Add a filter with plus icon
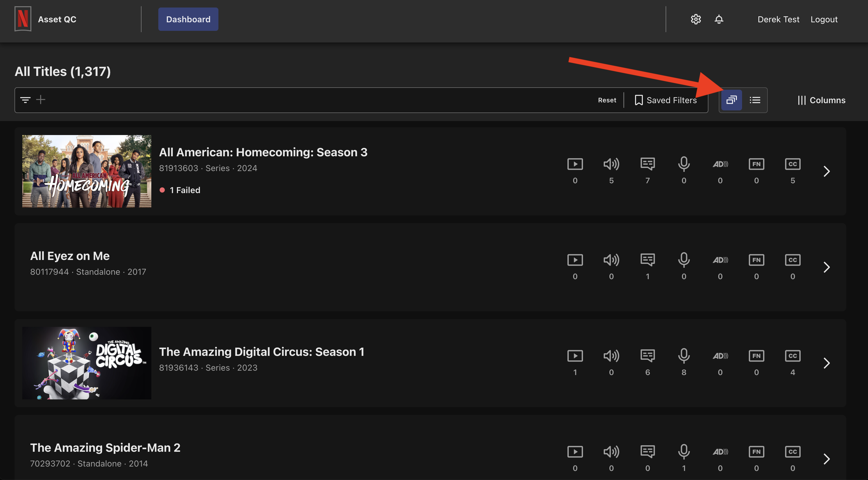The width and height of the screenshot is (868, 480). [41, 100]
